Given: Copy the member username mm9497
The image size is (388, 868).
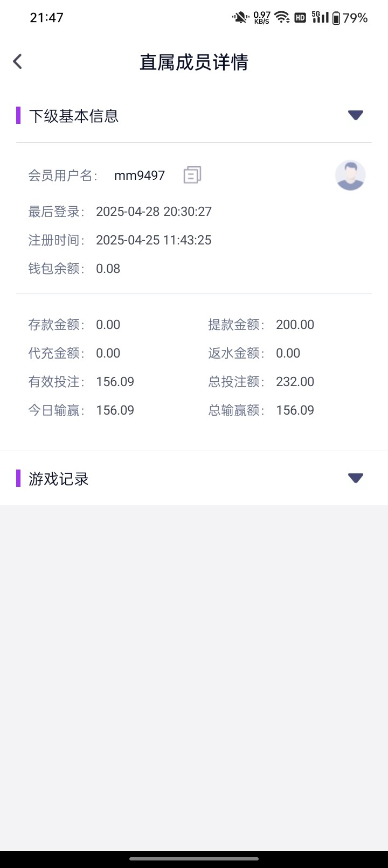Looking at the screenshot, I should coord(192,175).
